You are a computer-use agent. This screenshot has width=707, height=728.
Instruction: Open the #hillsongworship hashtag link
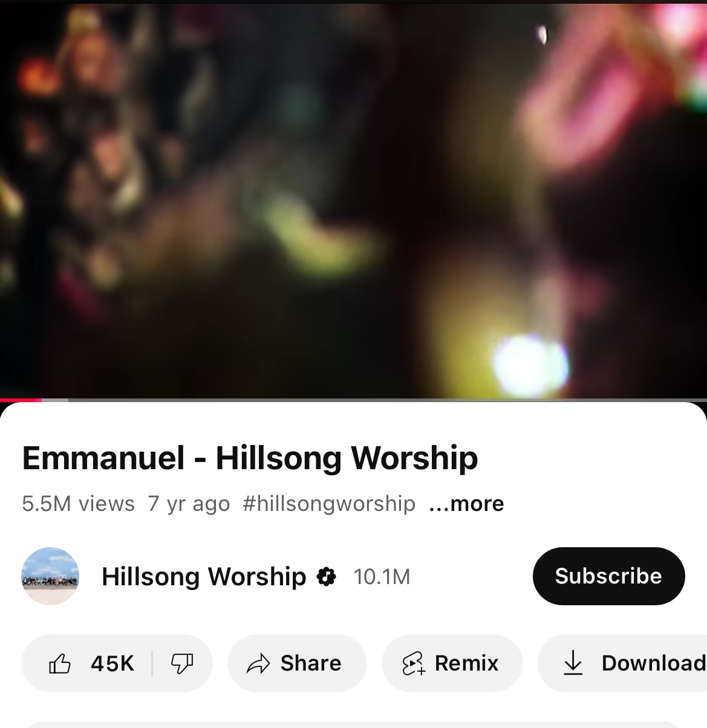coord(329,503)
